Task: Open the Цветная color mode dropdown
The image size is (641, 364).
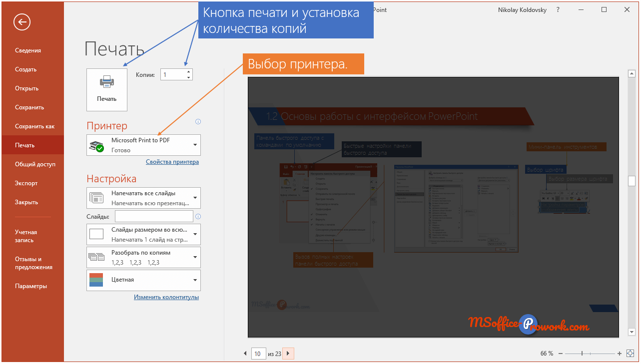Action: 143,280
